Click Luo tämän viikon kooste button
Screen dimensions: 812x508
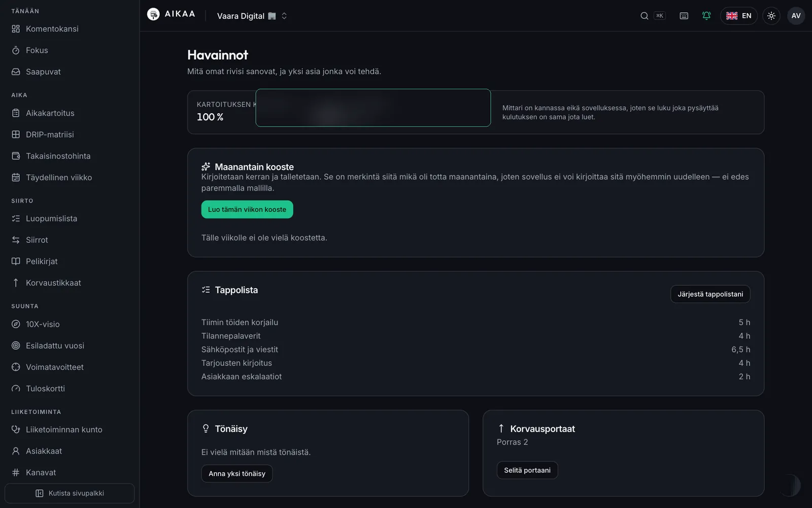(x=247, y=209)
